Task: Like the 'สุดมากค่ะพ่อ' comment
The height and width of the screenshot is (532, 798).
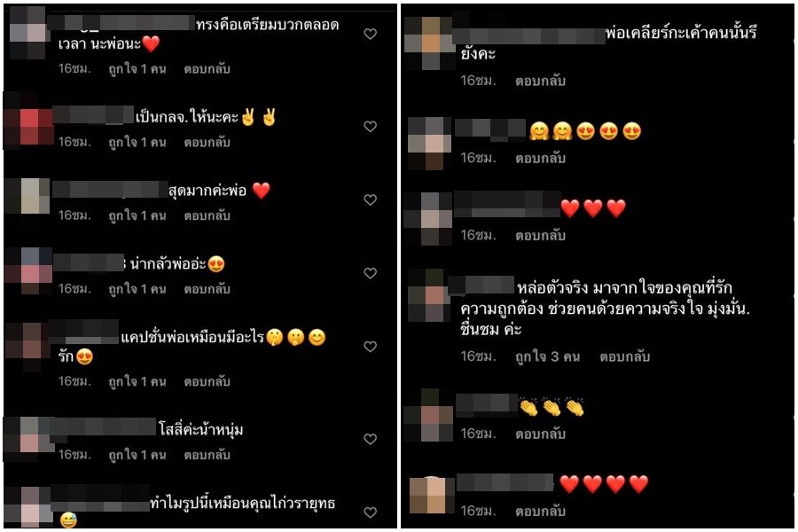Action: (x=370, y=199)
